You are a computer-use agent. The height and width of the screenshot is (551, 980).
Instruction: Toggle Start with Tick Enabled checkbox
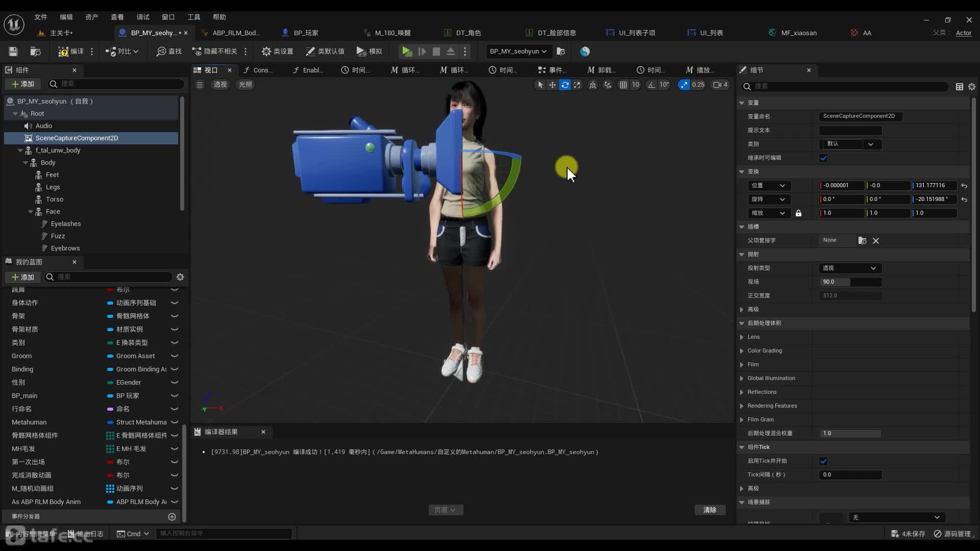pos(823,461)
